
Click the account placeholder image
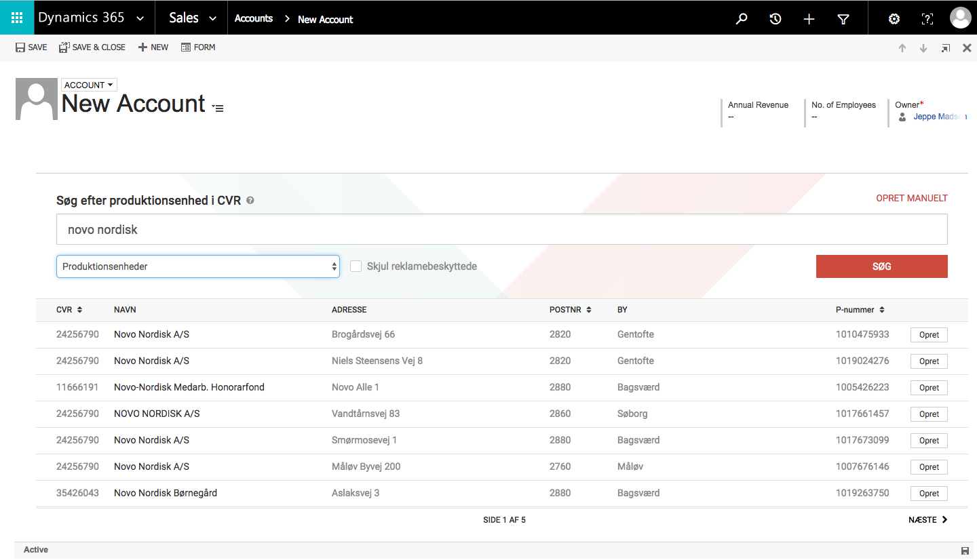(x=37, y=99)
